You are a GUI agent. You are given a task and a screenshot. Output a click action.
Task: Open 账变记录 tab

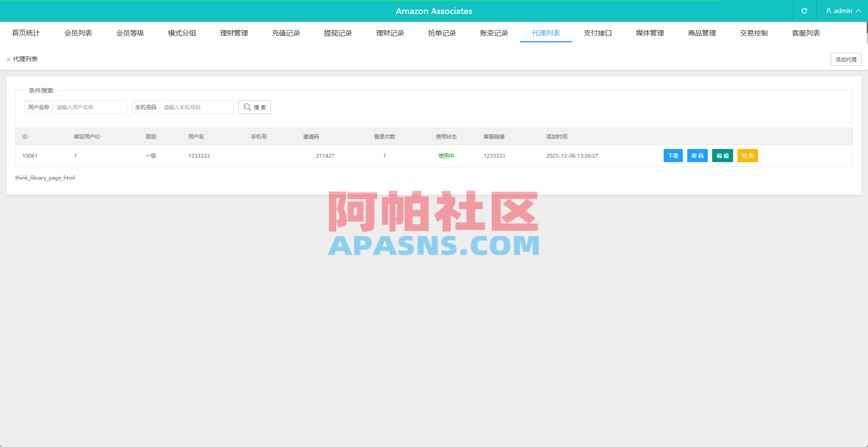[x=494, y=33]
